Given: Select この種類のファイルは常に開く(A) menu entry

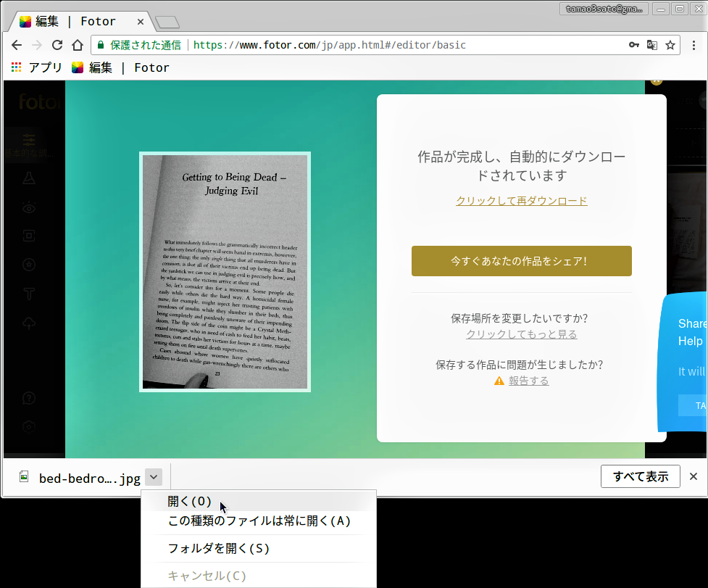Looking at the screenshot, I should click(258, 521).
